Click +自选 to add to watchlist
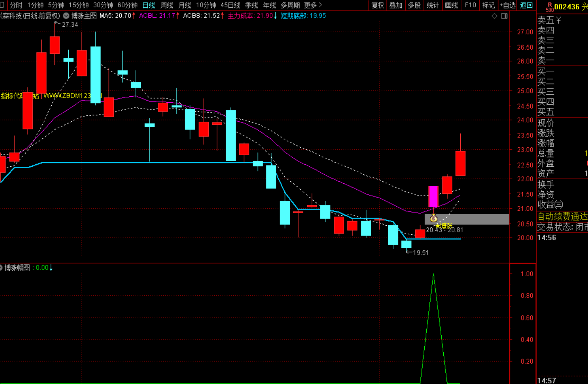 [x=507, y=5]
